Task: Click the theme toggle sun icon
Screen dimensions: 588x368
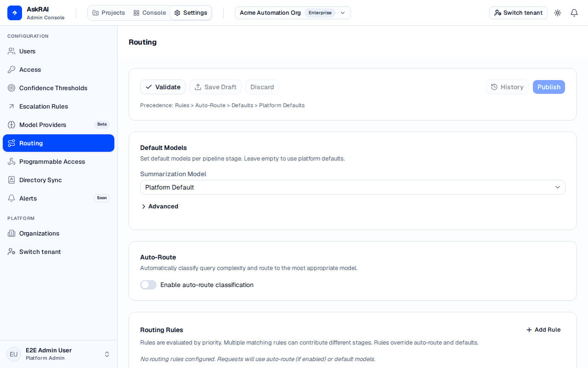Action: 558,13
